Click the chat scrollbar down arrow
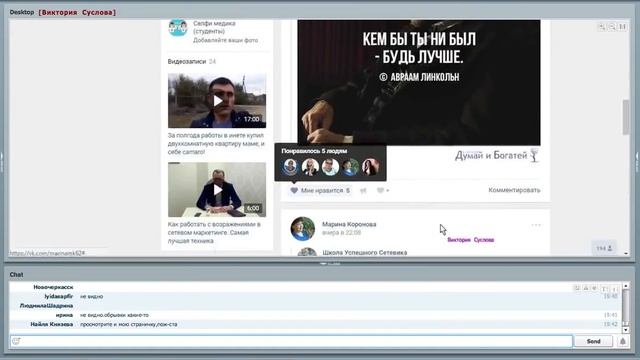This screenshot has width=640, height=360. tap(626, 330)
